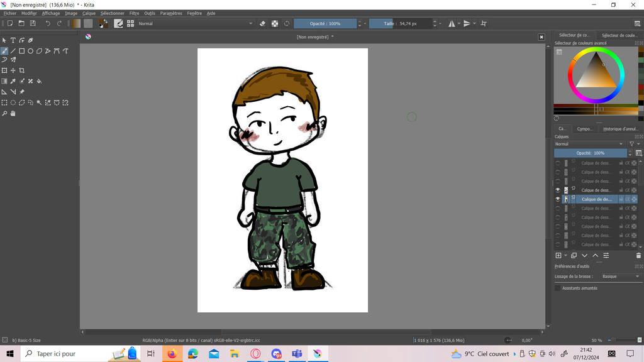Image resolution: width=644 pixels, height=362 pixels.
Task: Choose the Fill bucket tool
Action: coord(39,81)
